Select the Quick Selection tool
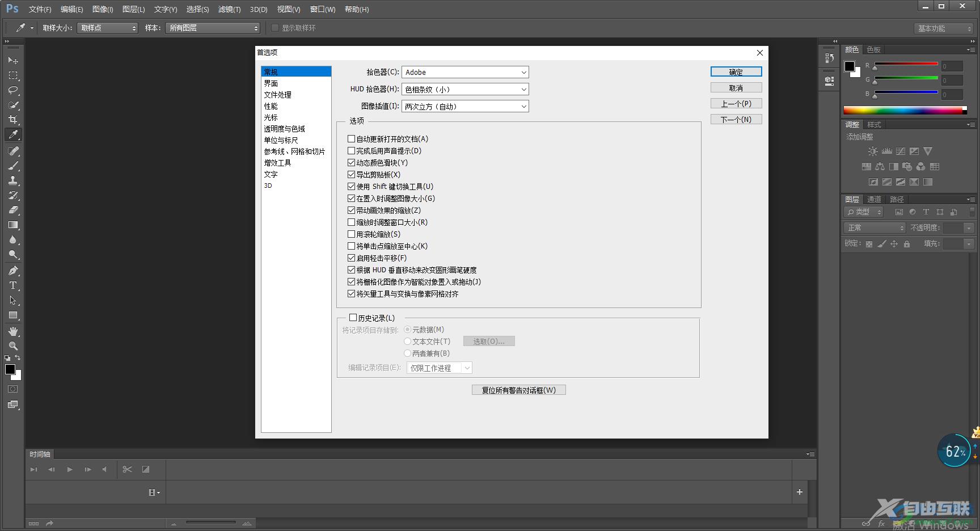The width and height of the screenshot is (980, 531). 13,104
